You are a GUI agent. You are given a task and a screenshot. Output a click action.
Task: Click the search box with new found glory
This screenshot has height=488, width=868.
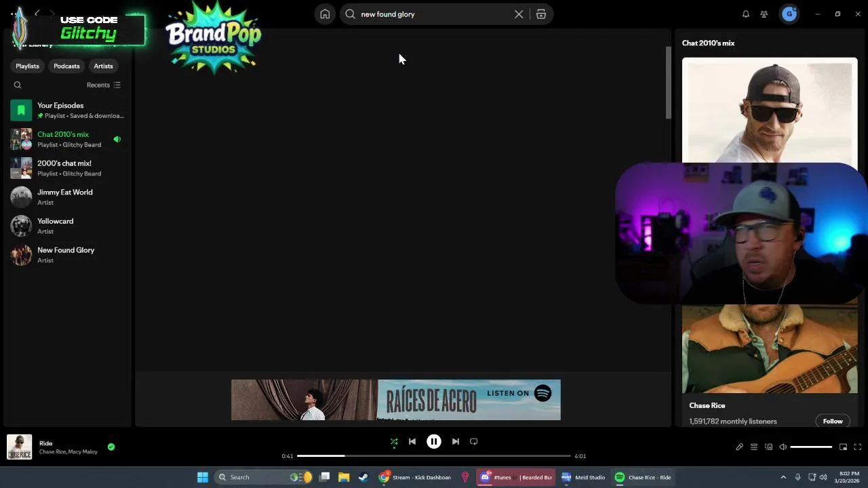(434, 14)
